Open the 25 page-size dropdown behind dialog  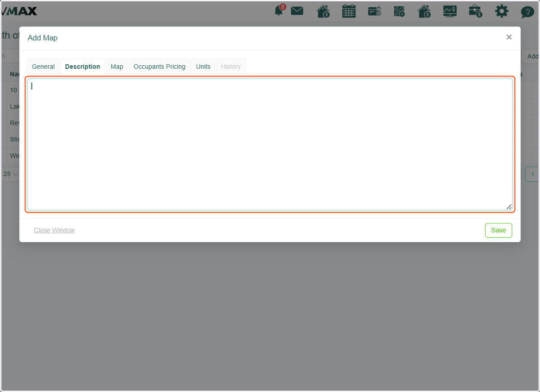11,174
